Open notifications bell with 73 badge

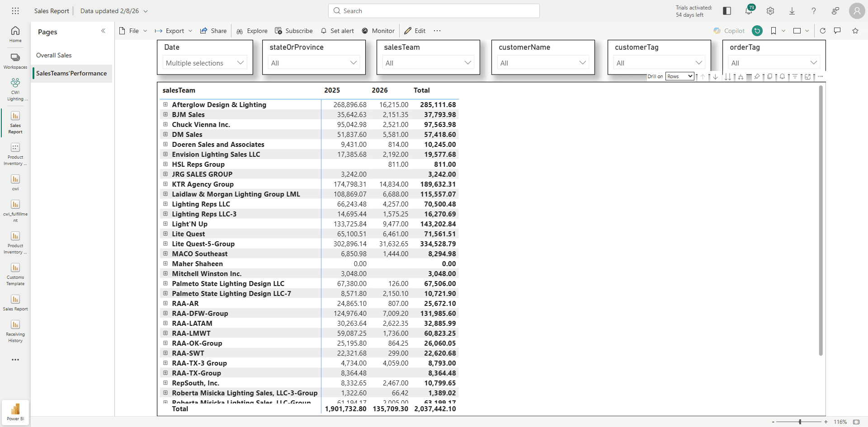click(x=749, y=11)
